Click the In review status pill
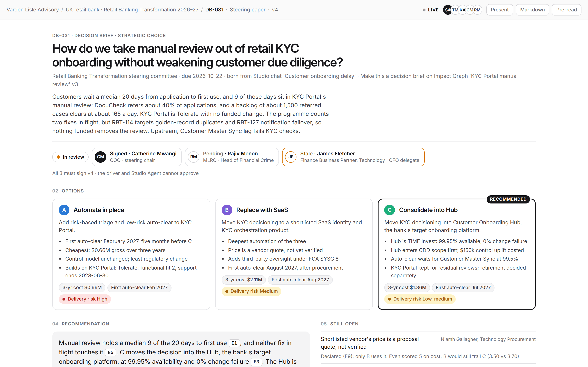This screenshot has width=588, height=367. (70, 157)
